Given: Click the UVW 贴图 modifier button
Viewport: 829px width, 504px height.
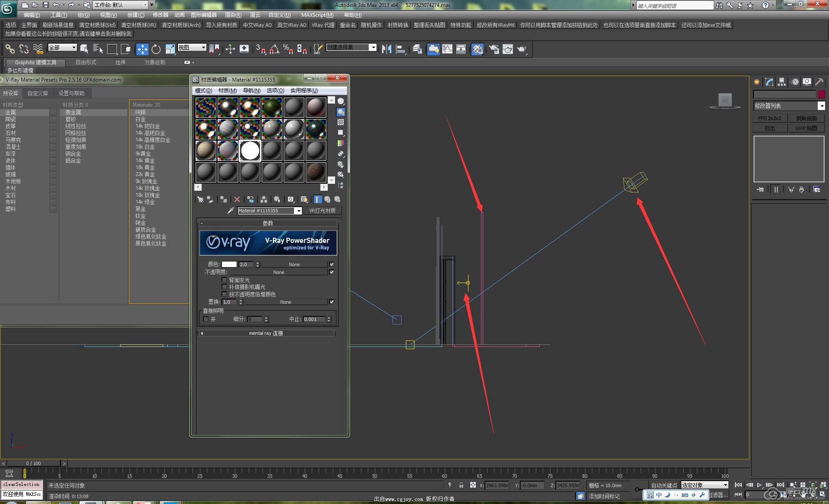Looking at the screenshot, I should [x=806, y=128].
